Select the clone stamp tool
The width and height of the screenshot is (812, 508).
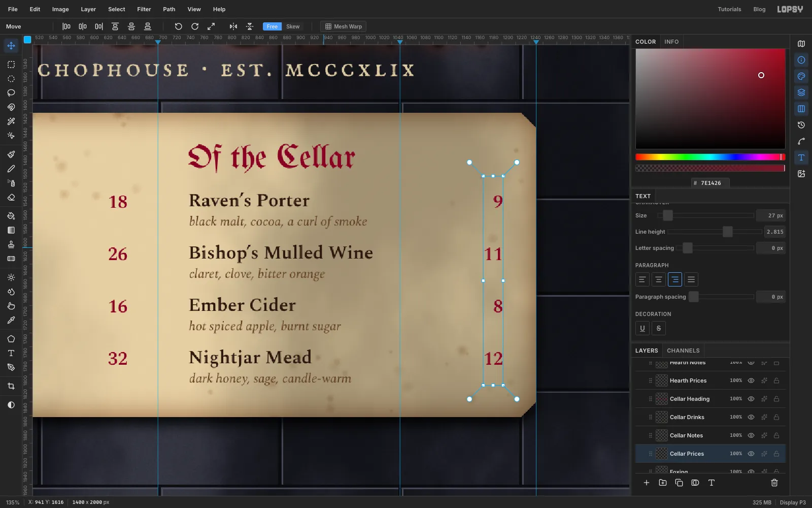pyautogui.click(x=11, y=244)
